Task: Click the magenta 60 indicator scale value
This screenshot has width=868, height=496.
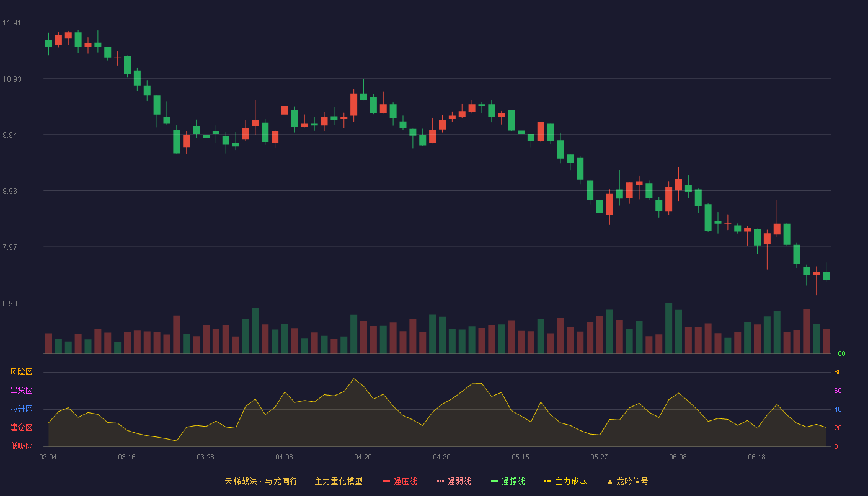Action: (838, 391)
